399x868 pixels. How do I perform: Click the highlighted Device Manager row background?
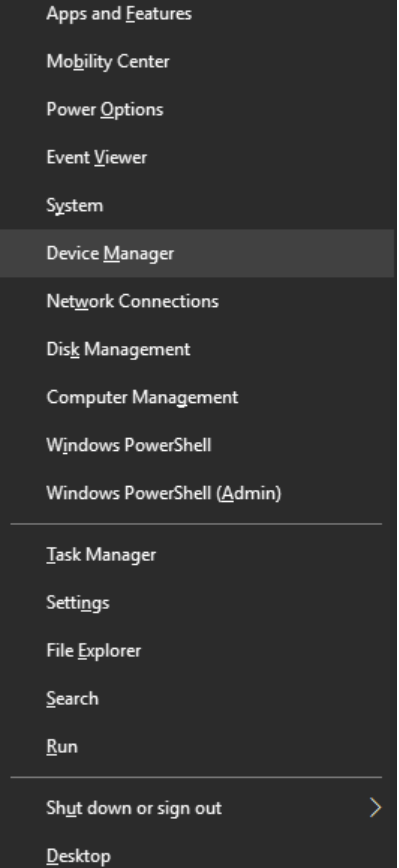pyautogui.click(x=197, y=254)
